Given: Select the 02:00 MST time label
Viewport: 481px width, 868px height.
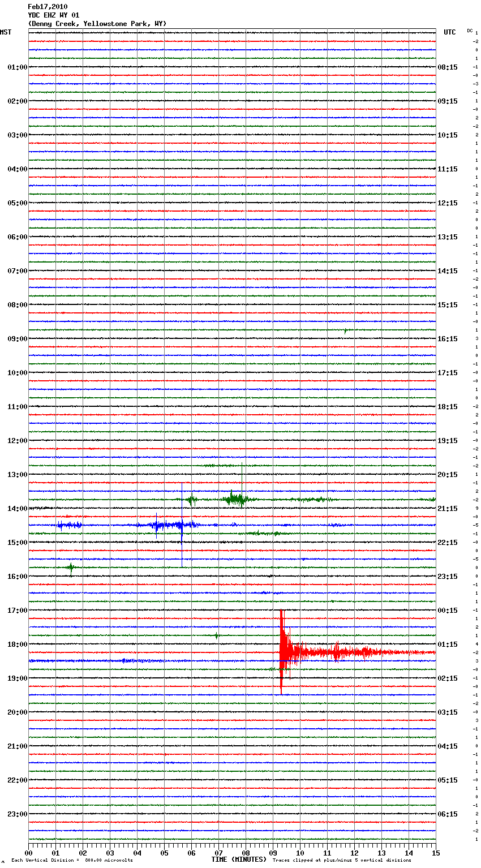Looking at the screenshot, I should (18, 101).
